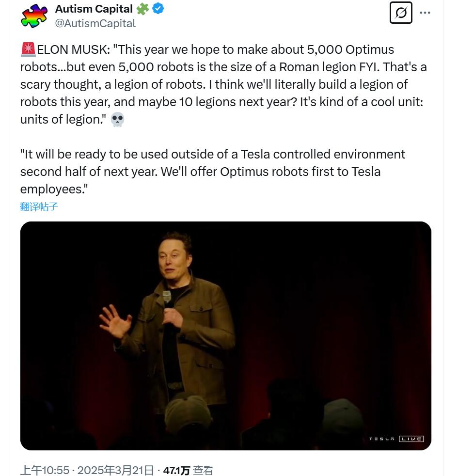Click the green puzzle piece emoji beside name
The width and height of the screenshot is (458, 476).
pos(142,8)
